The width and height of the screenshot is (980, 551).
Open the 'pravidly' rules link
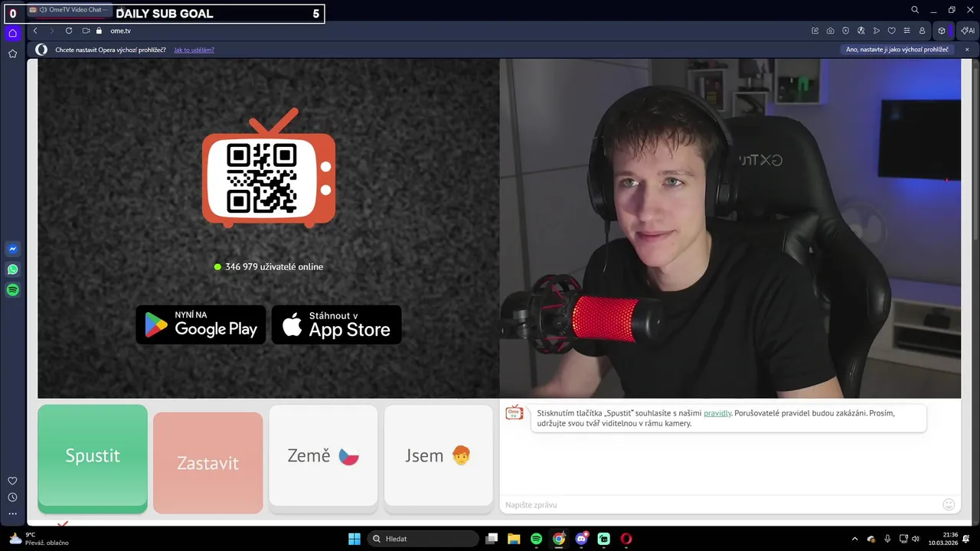point(717,413)
